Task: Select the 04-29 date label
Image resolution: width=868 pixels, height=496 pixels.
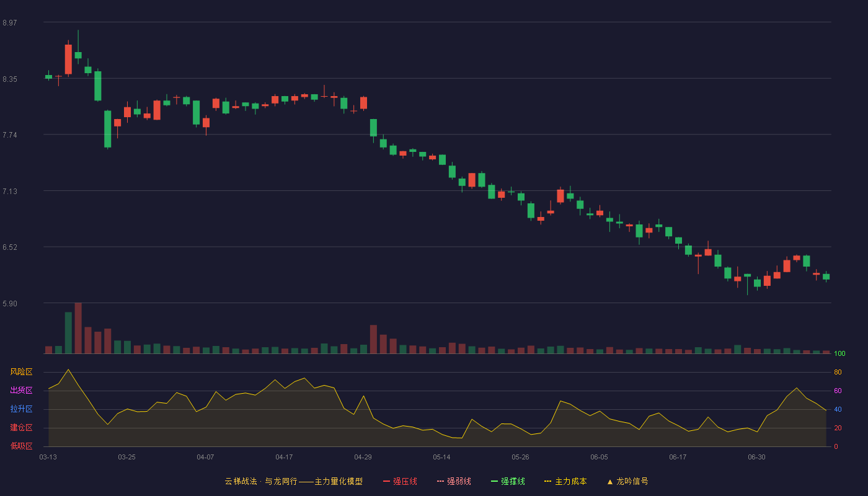Action: [363, 457]
